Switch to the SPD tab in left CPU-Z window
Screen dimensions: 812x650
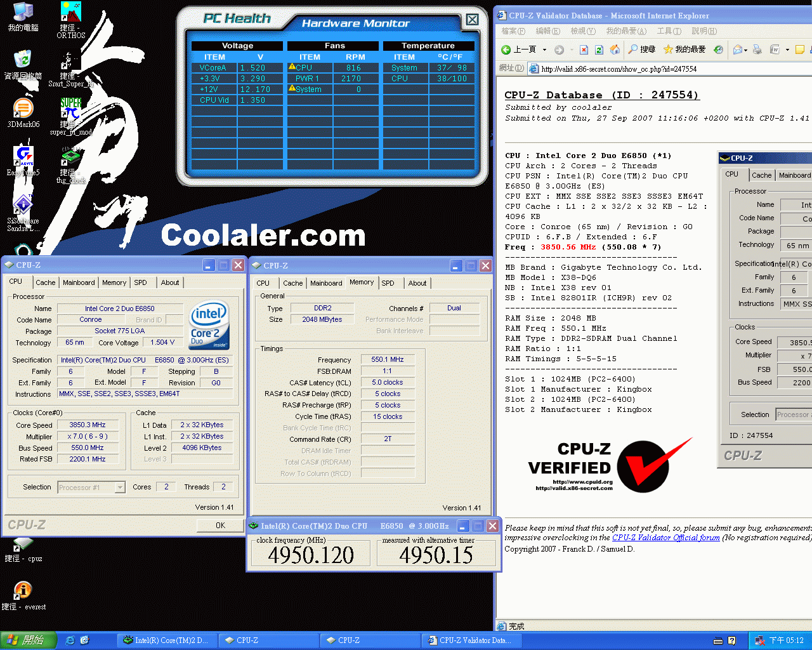pyautogui.click(x=140, y=282)
